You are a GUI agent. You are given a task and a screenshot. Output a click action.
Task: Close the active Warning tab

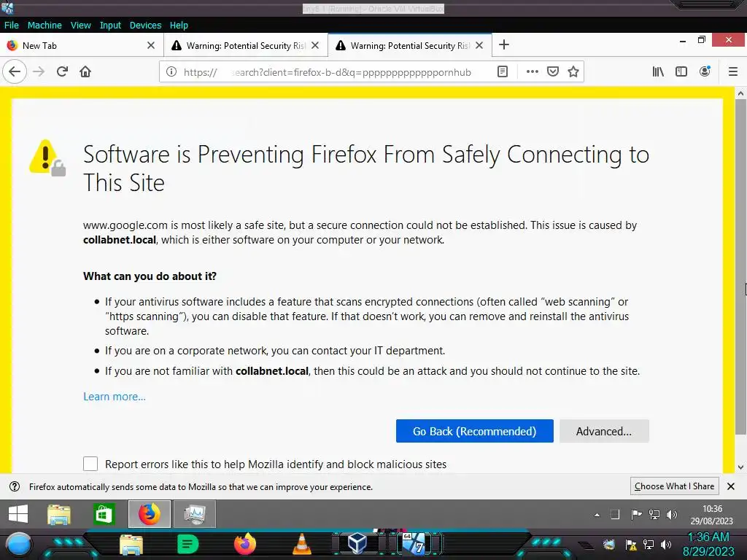[479, 45]
